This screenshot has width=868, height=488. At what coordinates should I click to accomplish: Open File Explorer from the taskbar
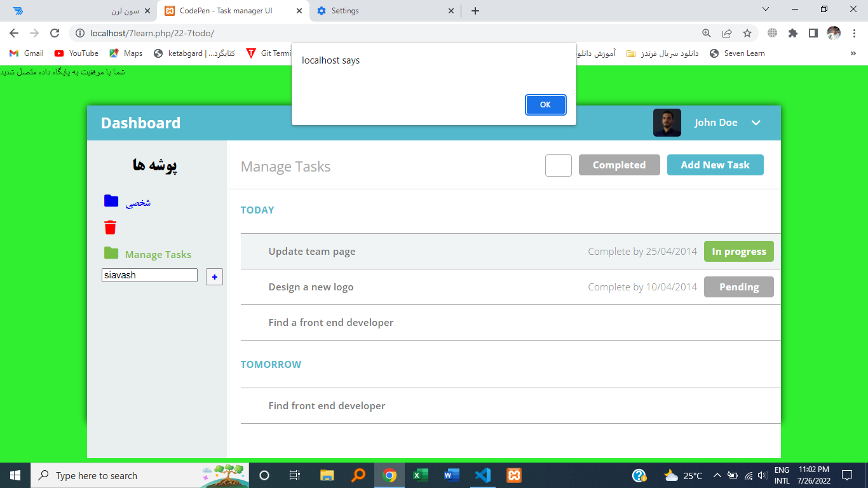327,475
